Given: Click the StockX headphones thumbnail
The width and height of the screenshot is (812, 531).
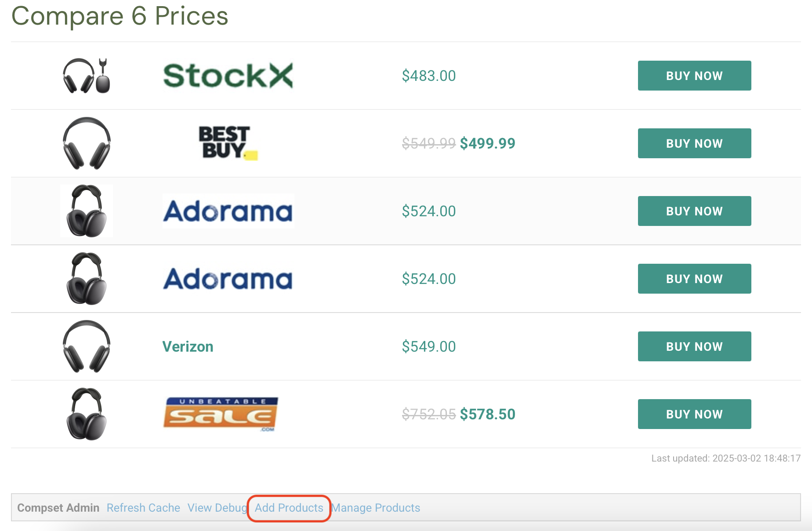Looking at the screenshot, I should pyautogui.click(x=87, y=76).
